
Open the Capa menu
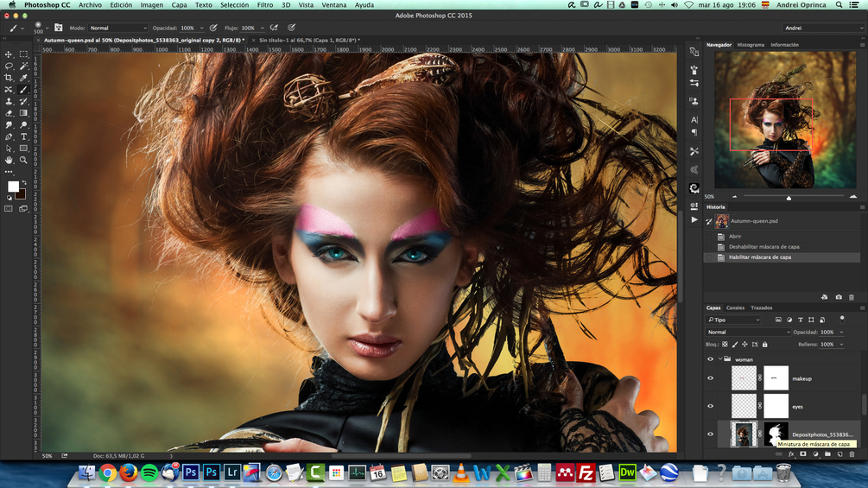(179, 5)
